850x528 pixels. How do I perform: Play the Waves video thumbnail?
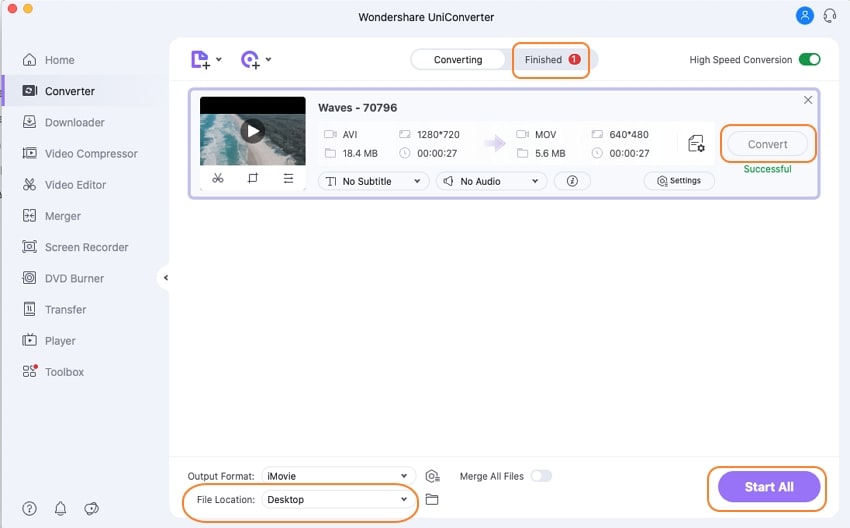coord(253,130)
